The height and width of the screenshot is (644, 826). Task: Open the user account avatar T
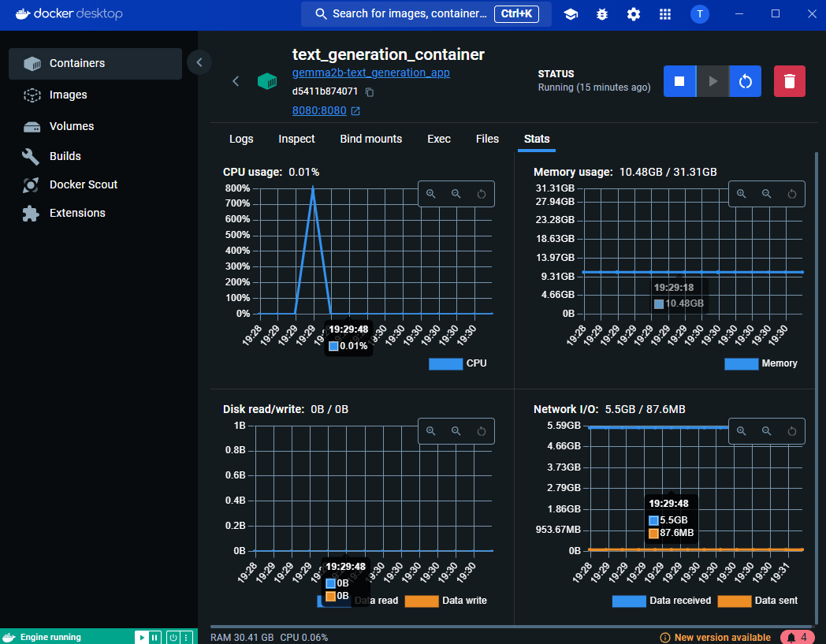click(x=700, y=14)
